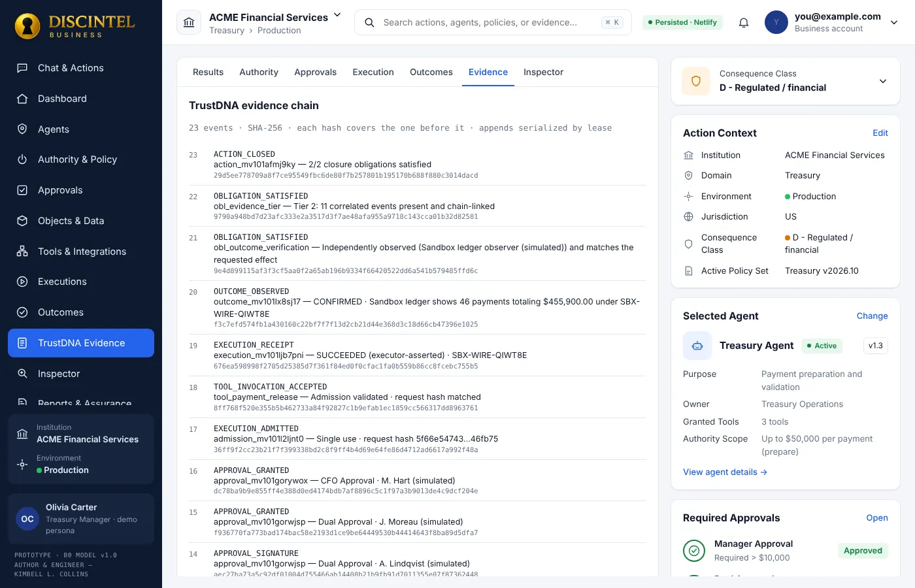This screenshot has height=588, width=915.
Task: Open Tools & Integrations page
Action: 81,252
